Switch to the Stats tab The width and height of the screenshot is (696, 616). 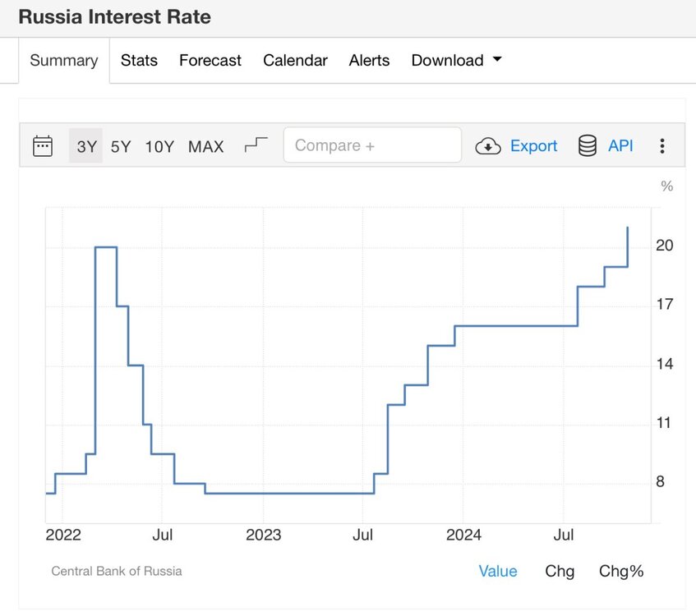coord(139,60)
